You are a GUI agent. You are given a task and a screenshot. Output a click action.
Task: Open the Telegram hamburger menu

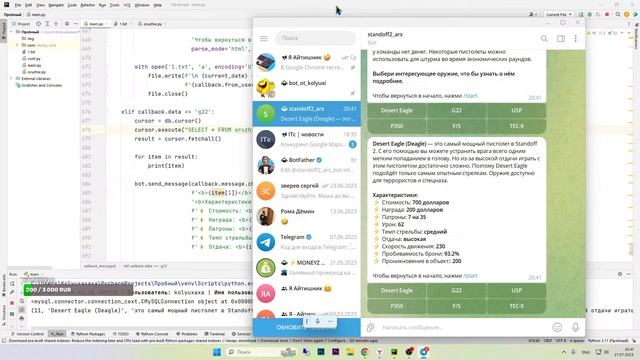(263, 38)
